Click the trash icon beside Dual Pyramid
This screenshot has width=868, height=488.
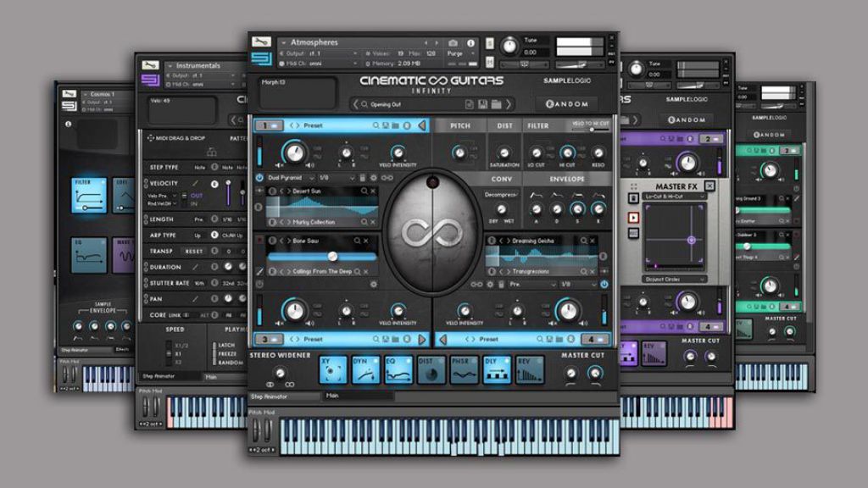[x=363, y=178]
